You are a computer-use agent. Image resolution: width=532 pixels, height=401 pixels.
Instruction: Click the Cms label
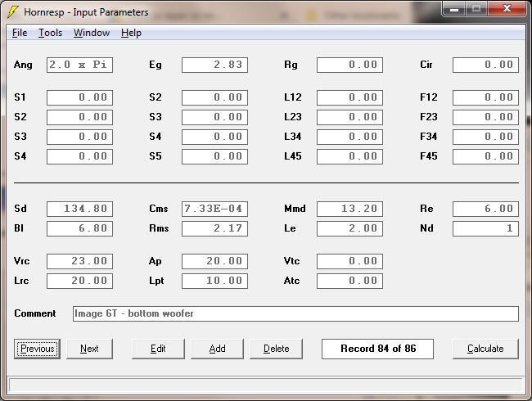(159, 209)
